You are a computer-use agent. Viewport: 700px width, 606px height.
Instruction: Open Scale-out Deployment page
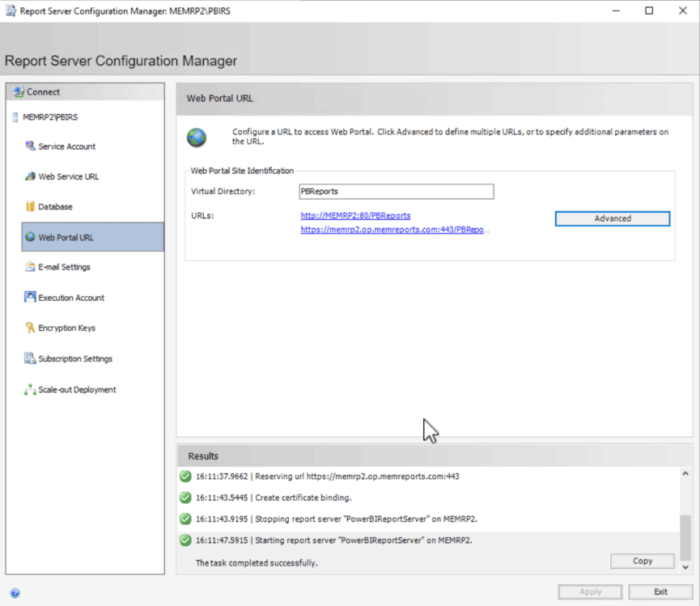coord(77,390)
